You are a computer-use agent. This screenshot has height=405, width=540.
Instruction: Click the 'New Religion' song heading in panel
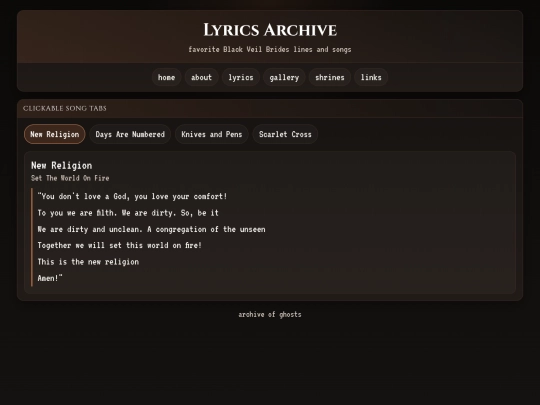pyautogui.click(x=62, y=166)
